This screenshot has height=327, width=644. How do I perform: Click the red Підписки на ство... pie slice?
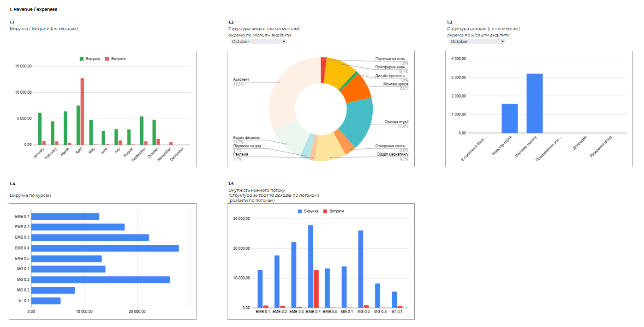pyautogui.click(x=323, y=70)
